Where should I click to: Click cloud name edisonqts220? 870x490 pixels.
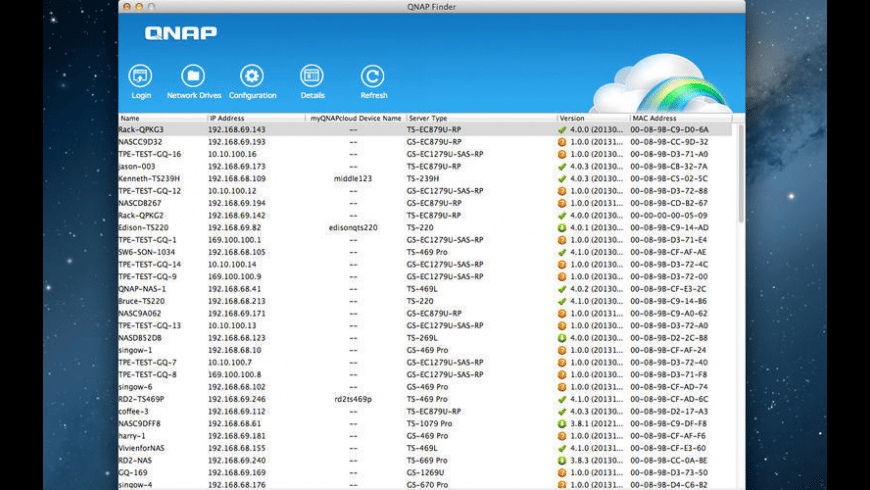click(353, 228)
